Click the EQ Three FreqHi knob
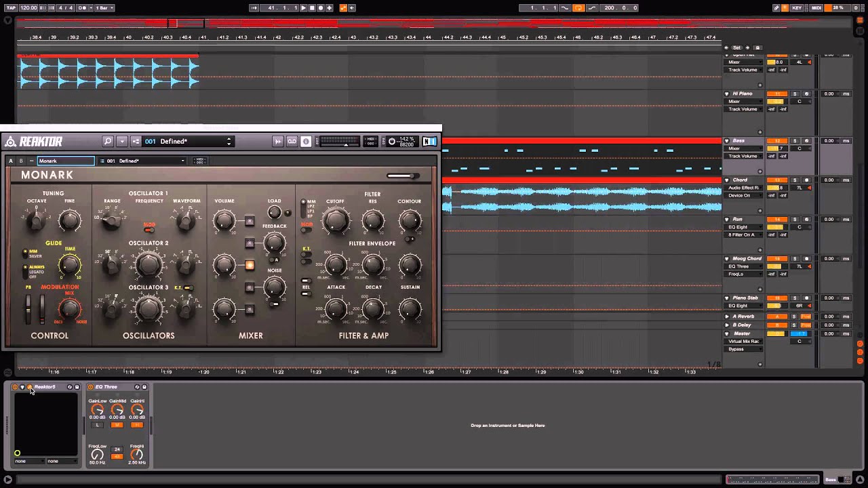 point(136,454)
